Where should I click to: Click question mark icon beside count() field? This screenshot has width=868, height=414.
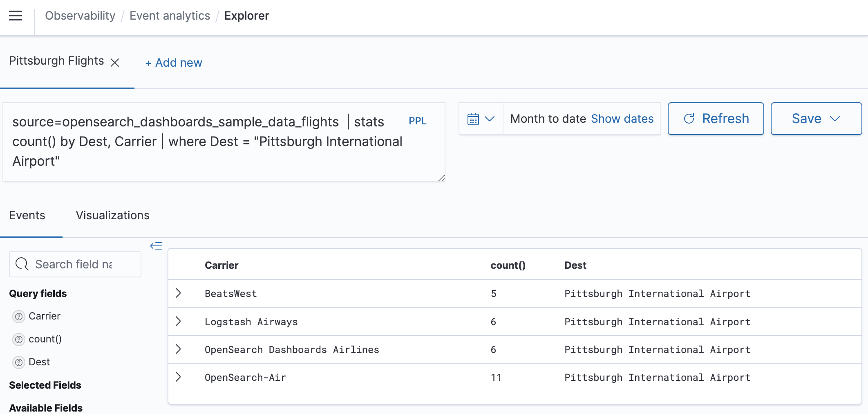tap(18, 339)
